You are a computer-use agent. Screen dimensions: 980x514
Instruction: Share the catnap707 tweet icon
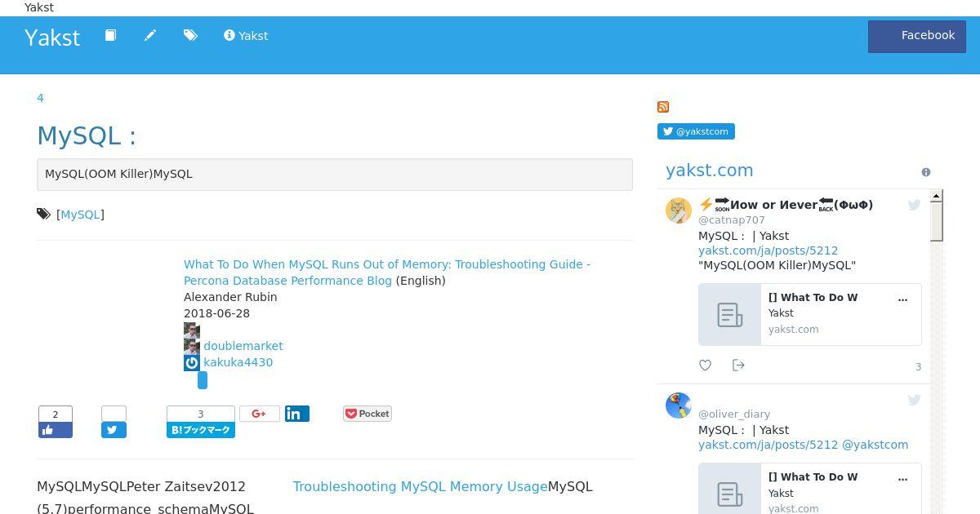738,366
